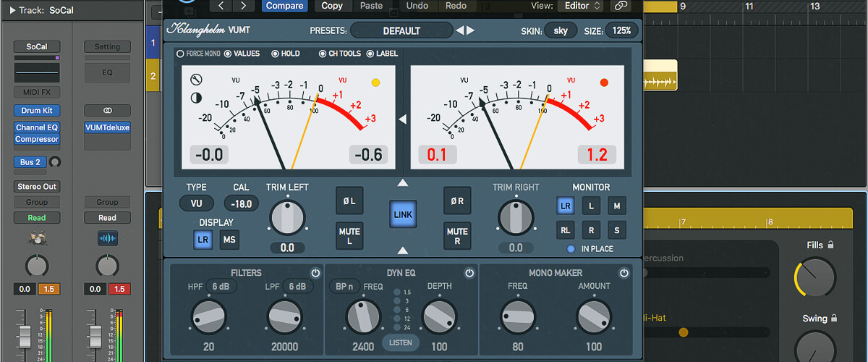The height and width of the screenshot is (362, 868).
Task: Open the View Editor dropdown
Action: pos(582,6)
